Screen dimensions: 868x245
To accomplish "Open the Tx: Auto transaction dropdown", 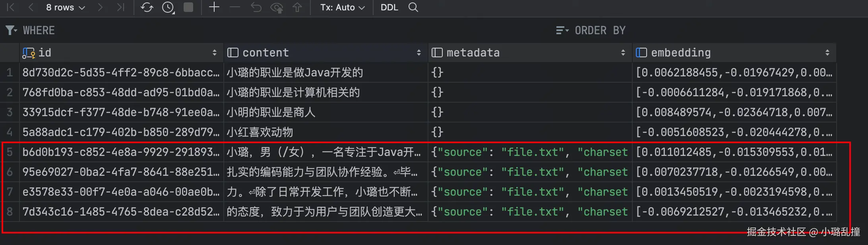I will coord(342,8).
